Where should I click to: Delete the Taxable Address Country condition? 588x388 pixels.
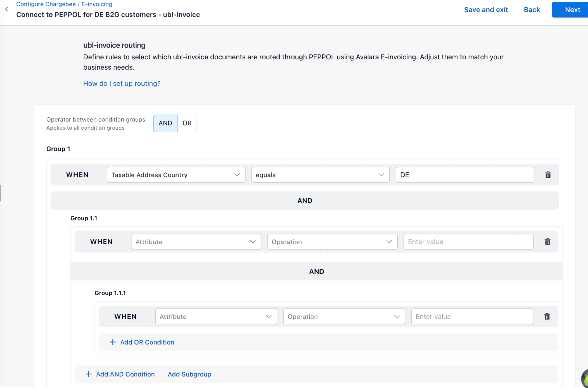[548, 175]
